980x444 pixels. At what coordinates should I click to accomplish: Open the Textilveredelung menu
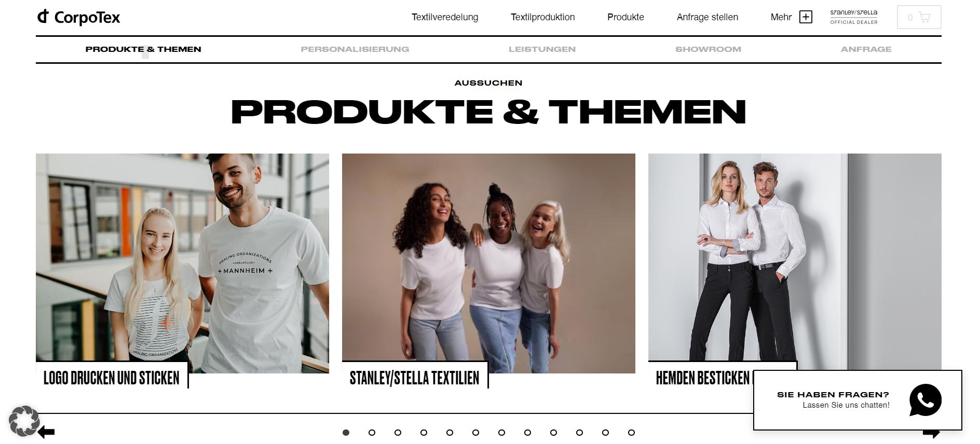pos(445,17)
